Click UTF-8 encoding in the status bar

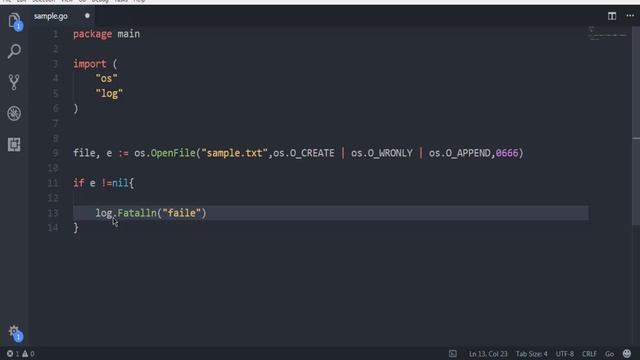point(564,354)
